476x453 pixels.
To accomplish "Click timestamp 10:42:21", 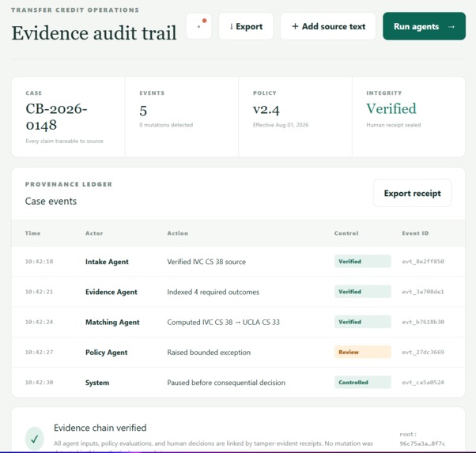I will coord(39,292).
